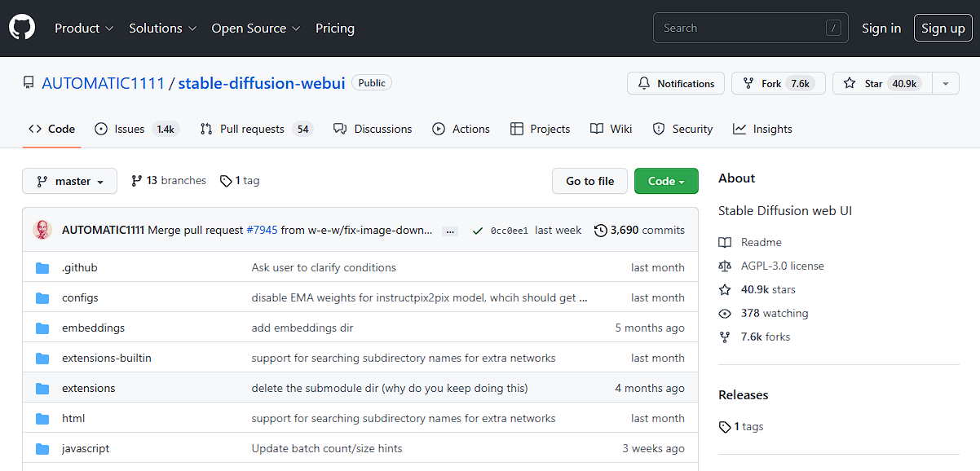Open the Readme link in About
The image size is (980, 471).
pos(751,242)
